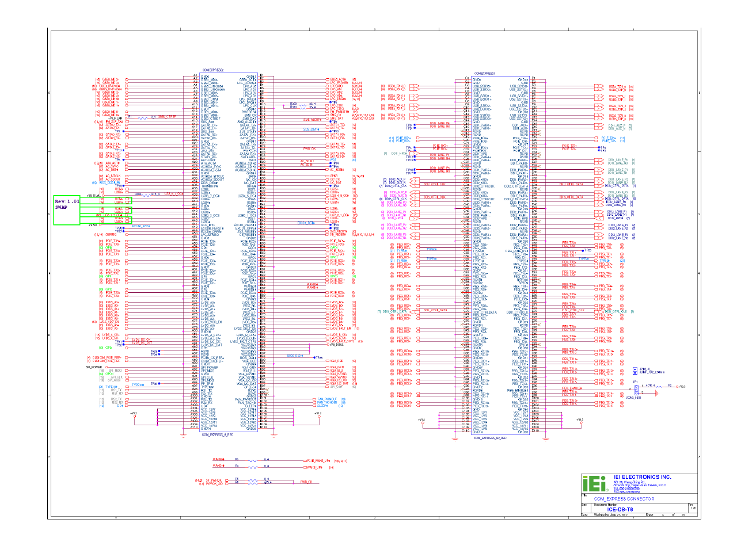Click the 'PCIE_WAKE_UP#' off-page port
The width and height of the screenshot is (756, 534).
(x=317, y=460)
